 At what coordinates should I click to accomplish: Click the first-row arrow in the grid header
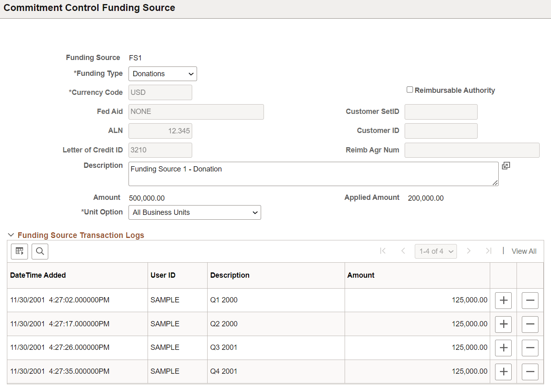(x=383, y=251)
